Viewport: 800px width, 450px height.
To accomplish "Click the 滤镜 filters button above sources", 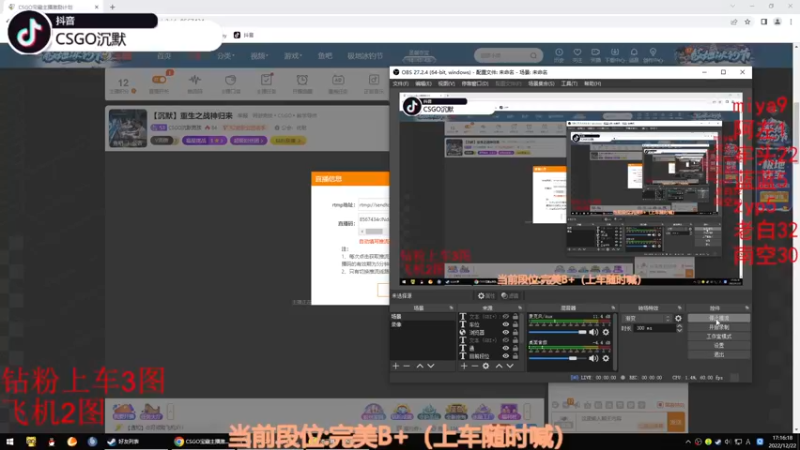I will click(x=510, y=296).
